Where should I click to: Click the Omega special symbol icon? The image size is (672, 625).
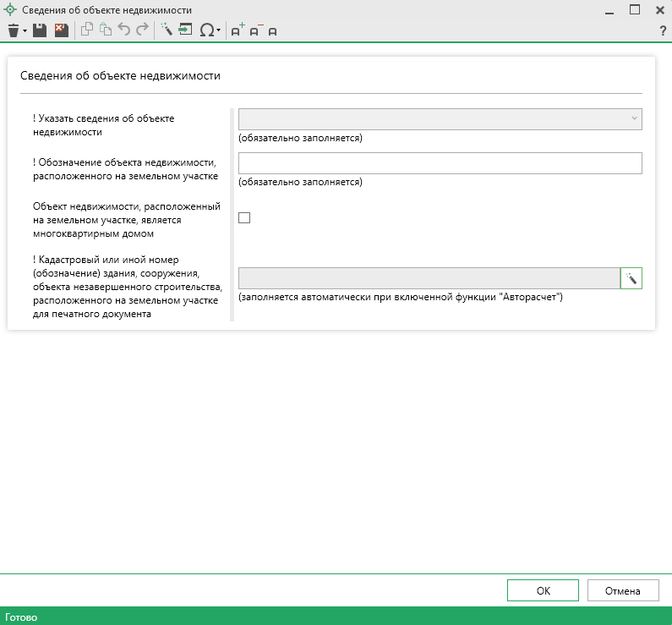(206, 30)
